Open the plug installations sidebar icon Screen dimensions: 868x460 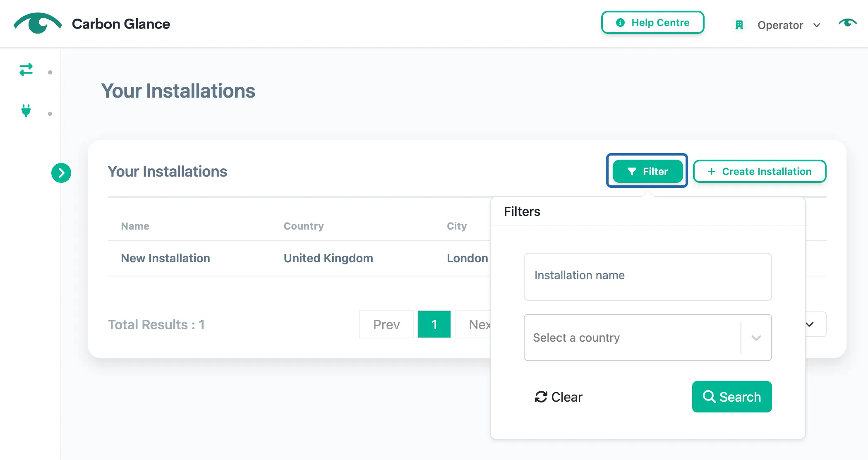pos(26,111)
